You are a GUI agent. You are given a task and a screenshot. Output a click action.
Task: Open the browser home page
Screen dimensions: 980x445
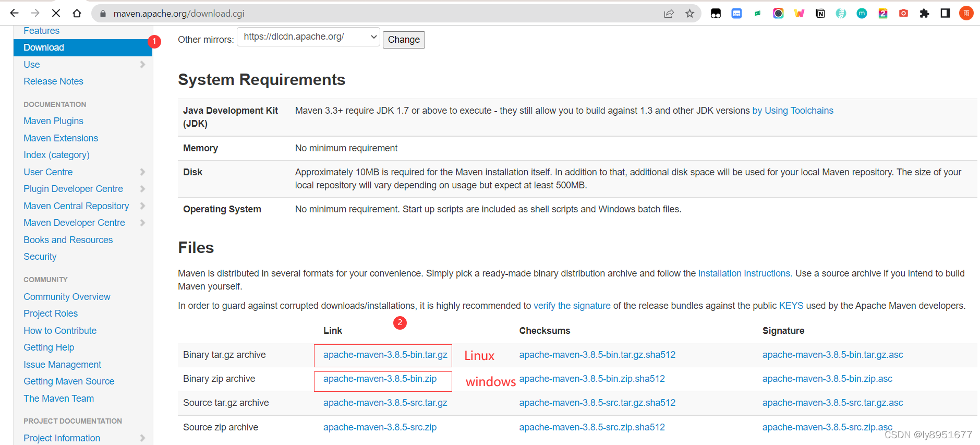click(77, 13)
